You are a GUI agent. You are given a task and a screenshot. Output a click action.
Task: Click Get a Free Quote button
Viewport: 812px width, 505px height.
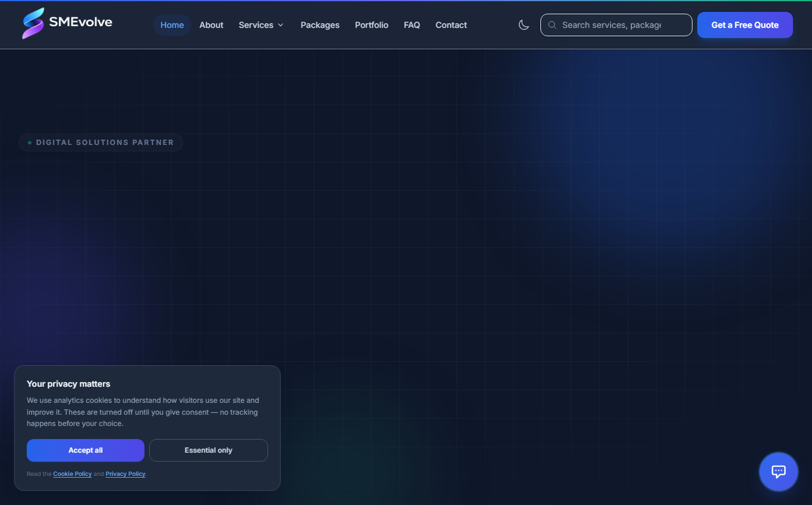[745, 25]
